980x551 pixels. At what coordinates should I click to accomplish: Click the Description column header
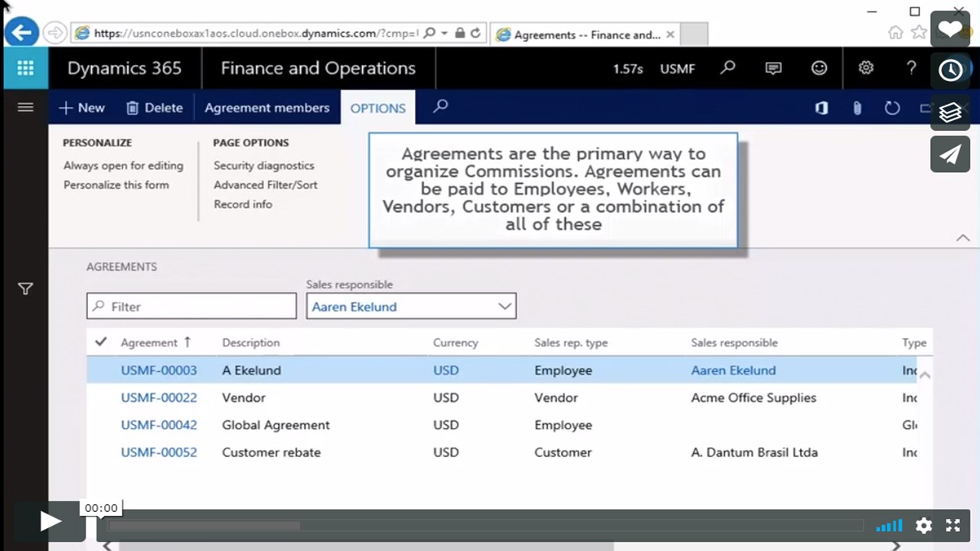[251, 343]
